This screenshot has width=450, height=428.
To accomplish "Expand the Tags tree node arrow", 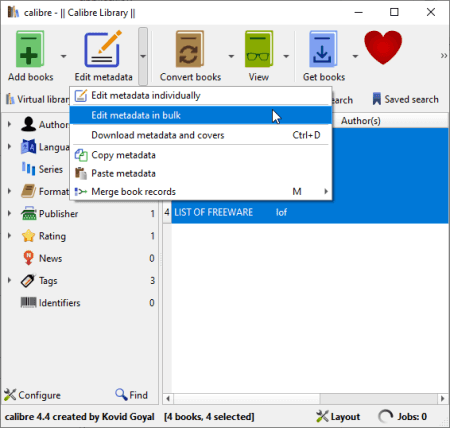I will pos(9,280).
